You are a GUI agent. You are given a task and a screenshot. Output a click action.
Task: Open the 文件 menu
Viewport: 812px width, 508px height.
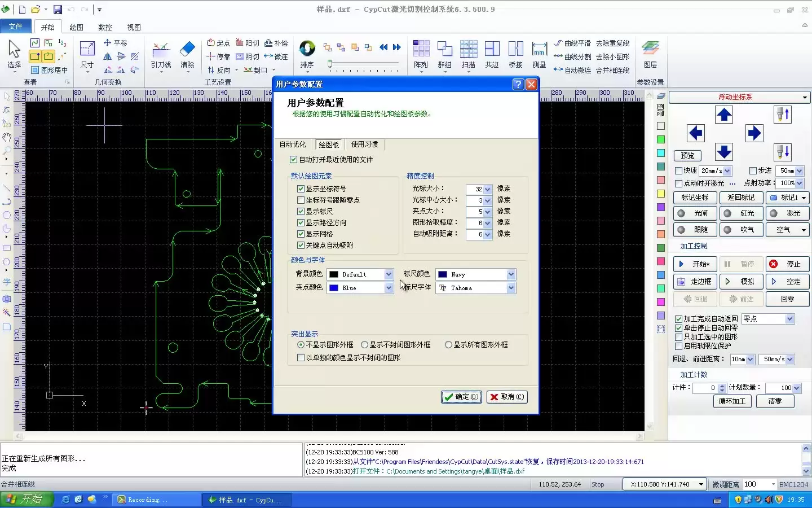[x=16, y=27]
